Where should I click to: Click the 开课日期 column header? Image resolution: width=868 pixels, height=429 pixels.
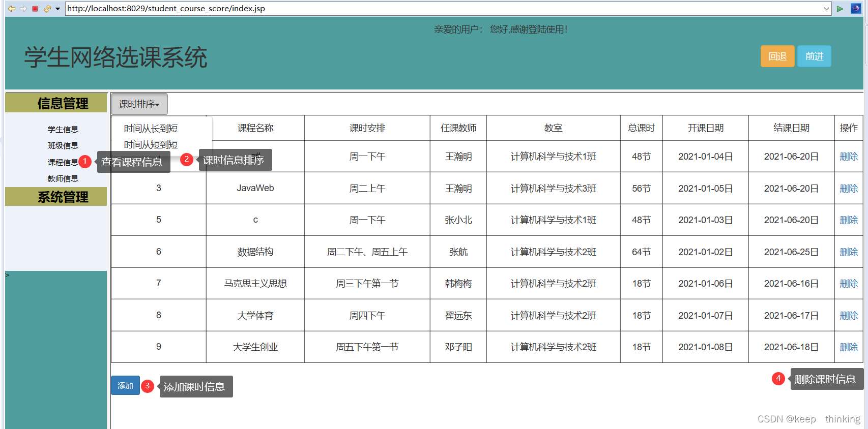(x=706, y=128)
